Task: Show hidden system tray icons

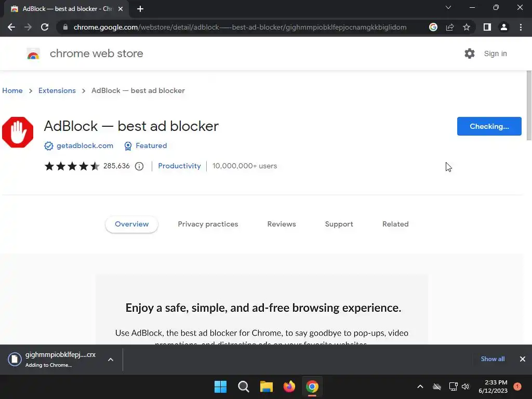Action: (420, 387)
